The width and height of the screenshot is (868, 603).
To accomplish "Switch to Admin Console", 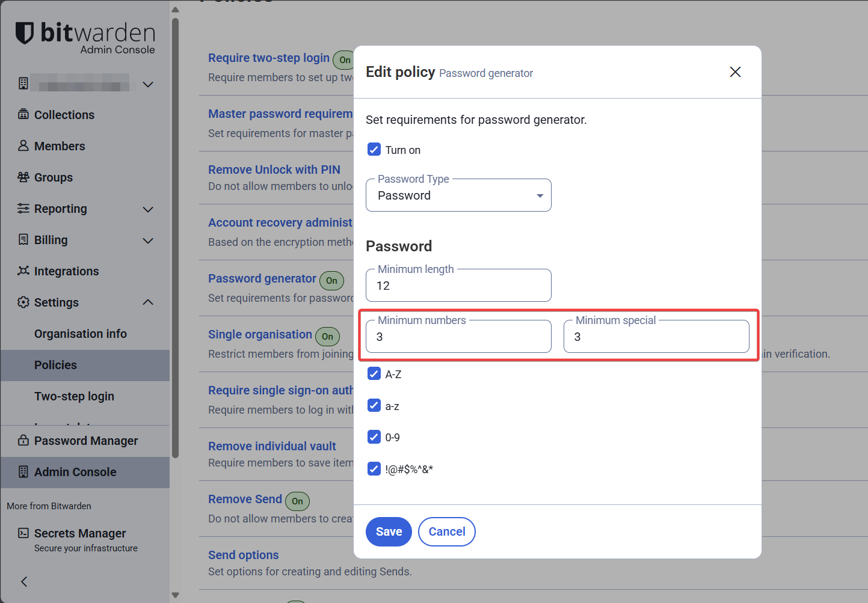I will [x=85, y=472].
